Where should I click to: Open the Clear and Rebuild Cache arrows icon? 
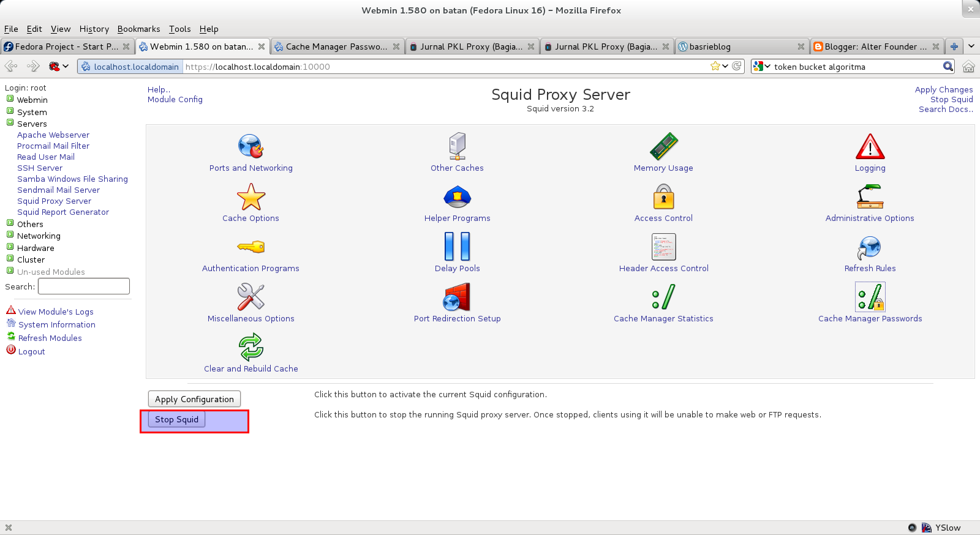251,347
